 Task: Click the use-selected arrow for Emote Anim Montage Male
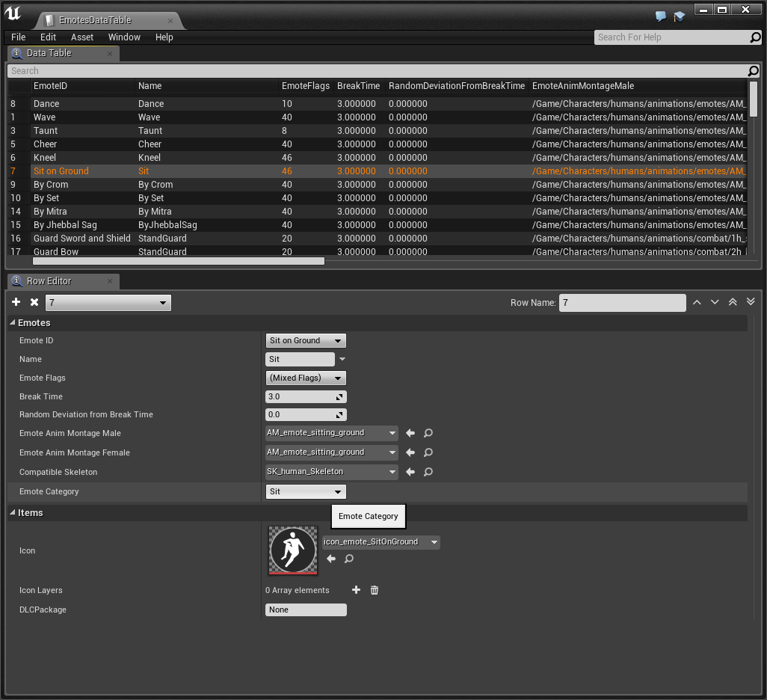click(x=410, y=433)
